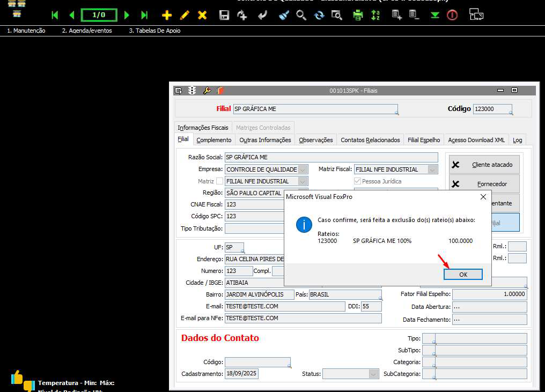Open the lookup on the Filial field

pyautogui.click(x=396, y=113)
